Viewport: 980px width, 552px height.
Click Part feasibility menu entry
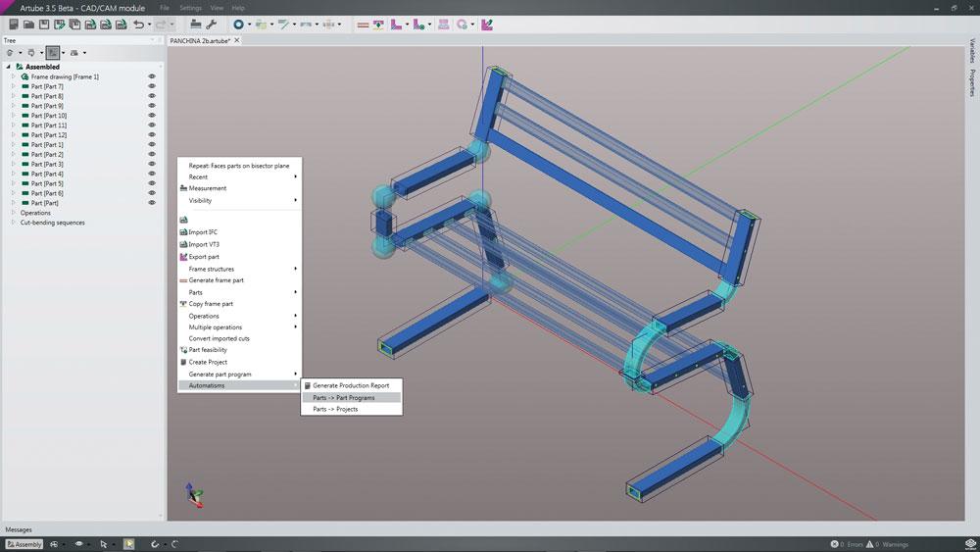(239, 350)
